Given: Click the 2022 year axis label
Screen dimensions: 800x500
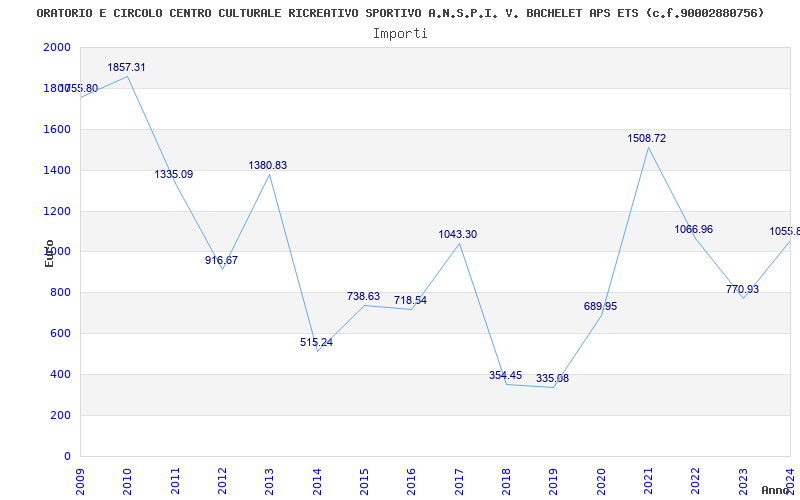Looking at the screenshot, I should 695,482.
